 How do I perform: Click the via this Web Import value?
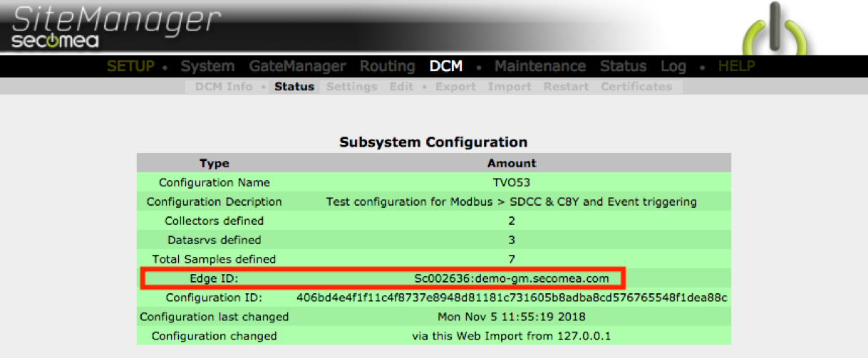click(512, 336)
